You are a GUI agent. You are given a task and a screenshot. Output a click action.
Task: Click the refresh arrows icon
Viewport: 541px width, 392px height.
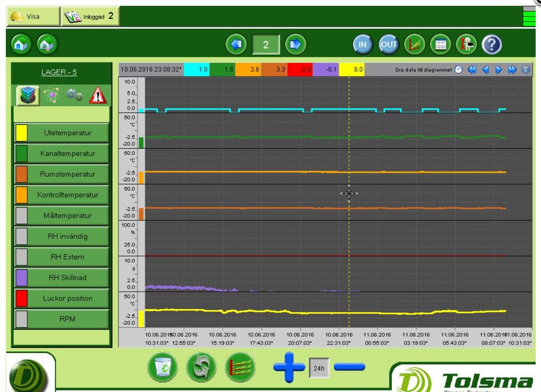click(x=201, y=367)
